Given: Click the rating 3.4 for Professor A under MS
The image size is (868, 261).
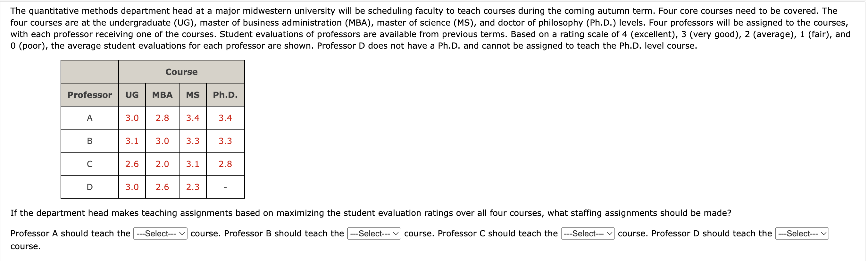Looking at the screenshot, I should click(x=192, y=118).
